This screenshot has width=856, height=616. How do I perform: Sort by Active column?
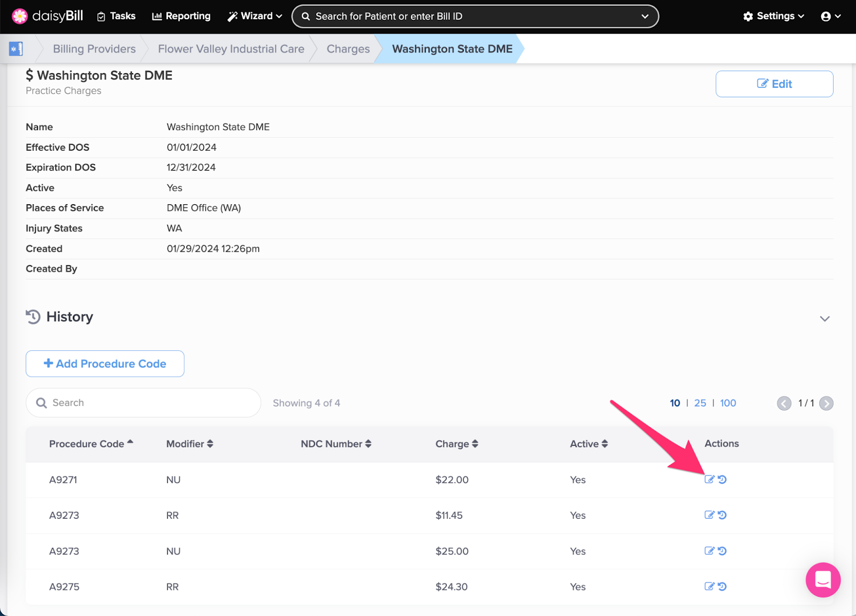point(589,444)
